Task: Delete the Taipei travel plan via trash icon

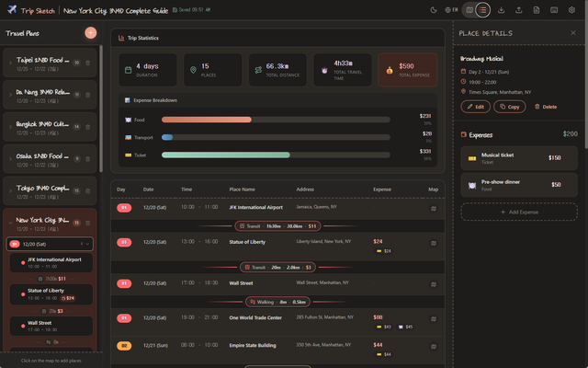Action: (88, 63)
